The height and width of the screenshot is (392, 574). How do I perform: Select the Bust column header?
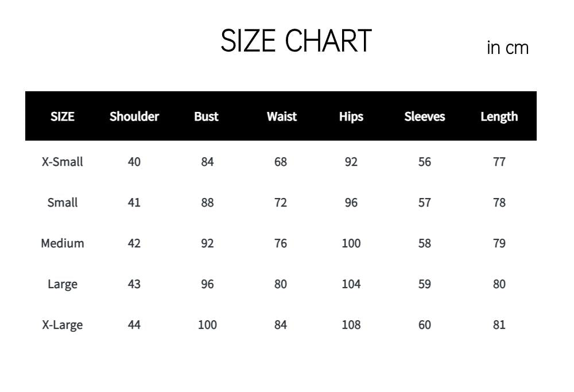(206, 117)
